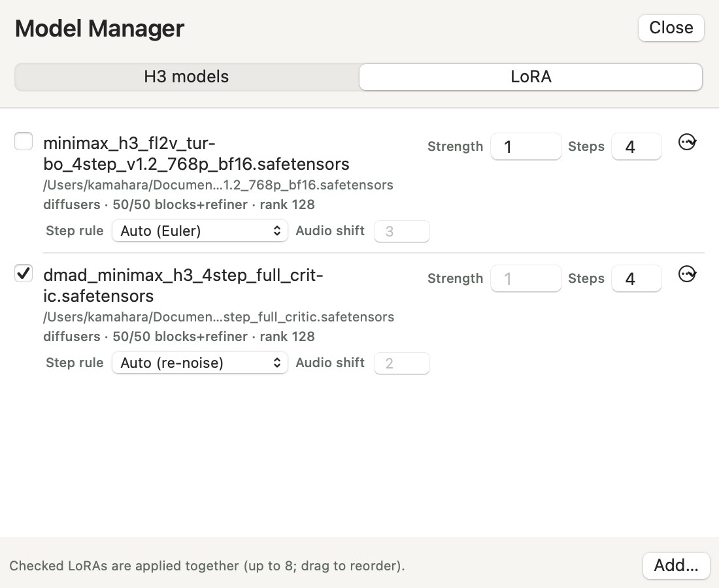
Task: Edit Audio shift field showing 2
Action: pyautogui.click(x=402, y=363)
